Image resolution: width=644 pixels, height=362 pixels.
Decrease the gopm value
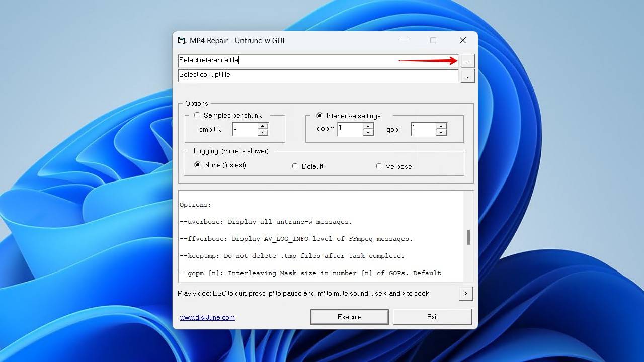[x=368, y=132]
